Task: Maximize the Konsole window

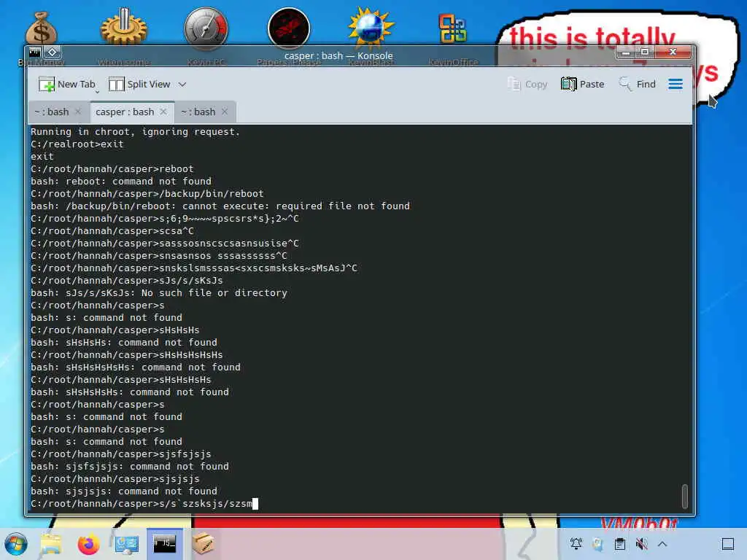Action: [645, 52]
